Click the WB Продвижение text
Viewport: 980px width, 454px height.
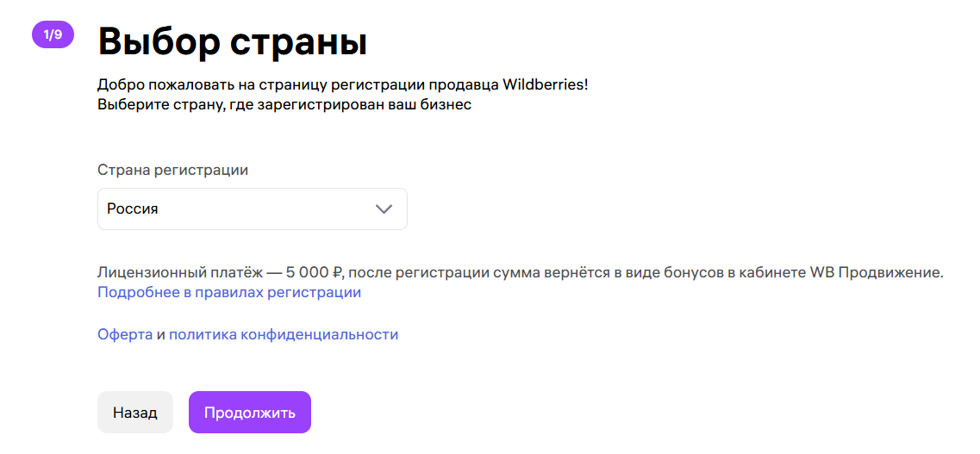[x=877, y=273]
